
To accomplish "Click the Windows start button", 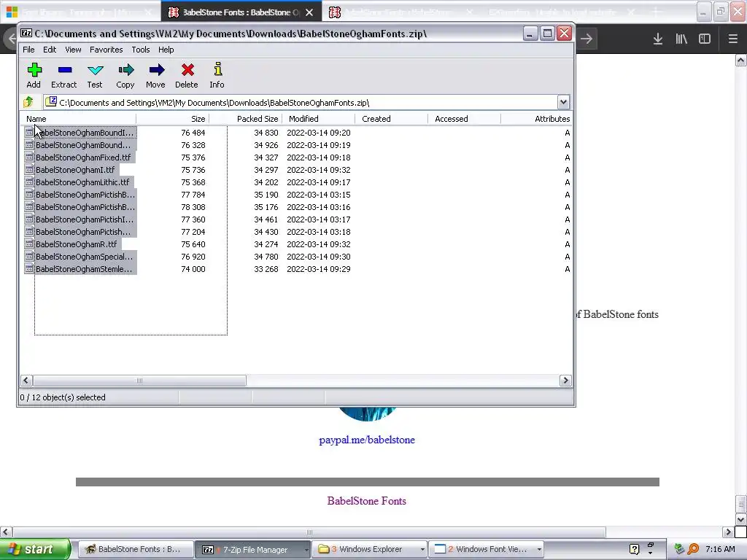I will click(35, 549).
